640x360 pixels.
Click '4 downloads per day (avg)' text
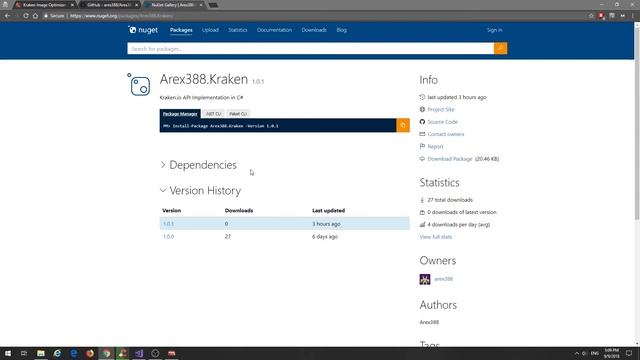tap(458, 224)
